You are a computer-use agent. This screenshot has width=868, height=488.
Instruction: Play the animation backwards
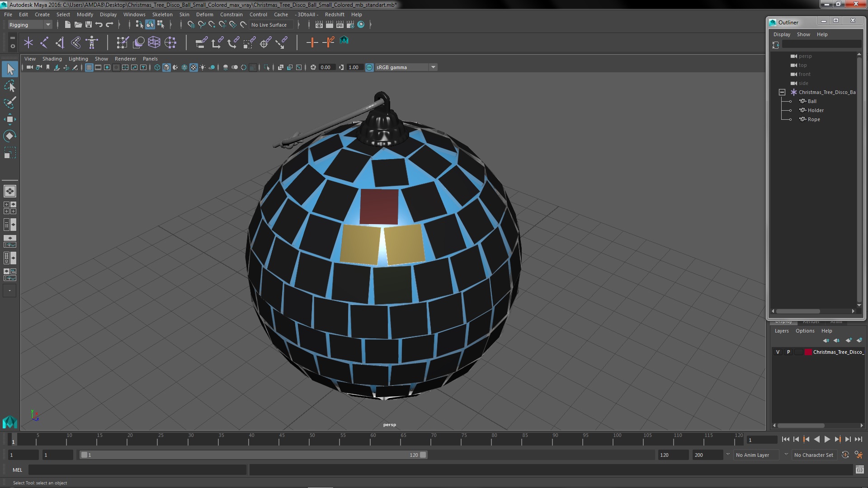(816, 439)
